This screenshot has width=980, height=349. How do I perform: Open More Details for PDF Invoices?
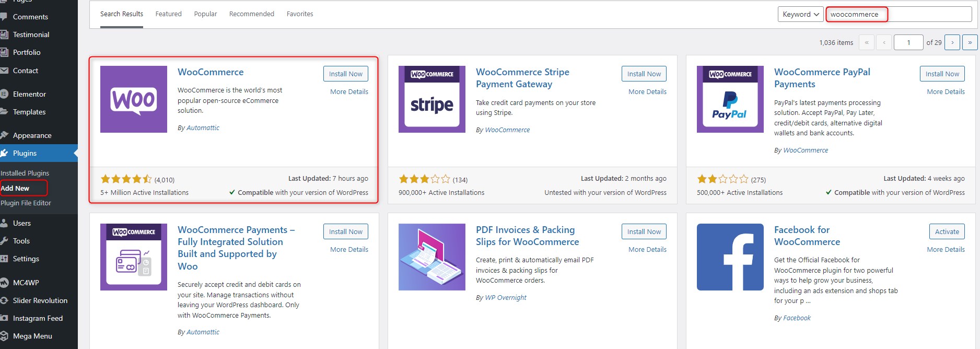(647, 249)
